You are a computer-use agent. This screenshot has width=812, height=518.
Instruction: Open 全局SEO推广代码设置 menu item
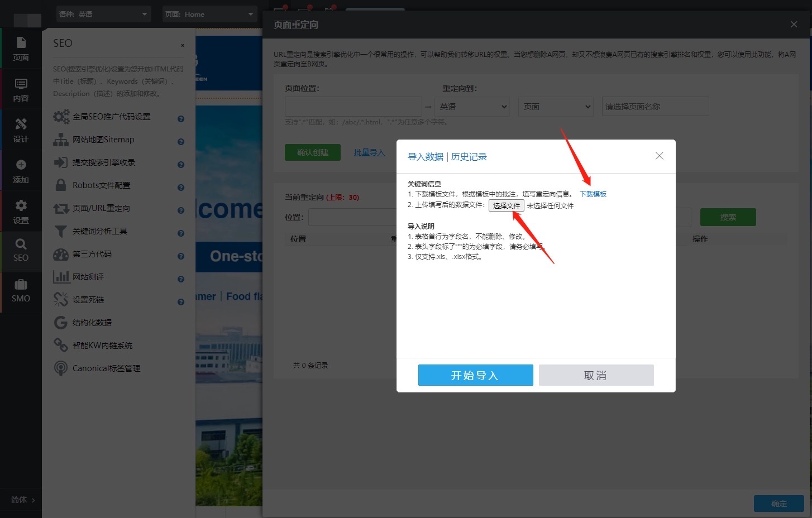tap(111, 117)
